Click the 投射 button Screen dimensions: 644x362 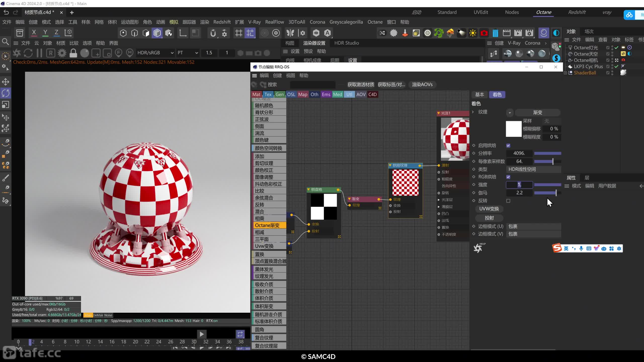coord(489,218)
